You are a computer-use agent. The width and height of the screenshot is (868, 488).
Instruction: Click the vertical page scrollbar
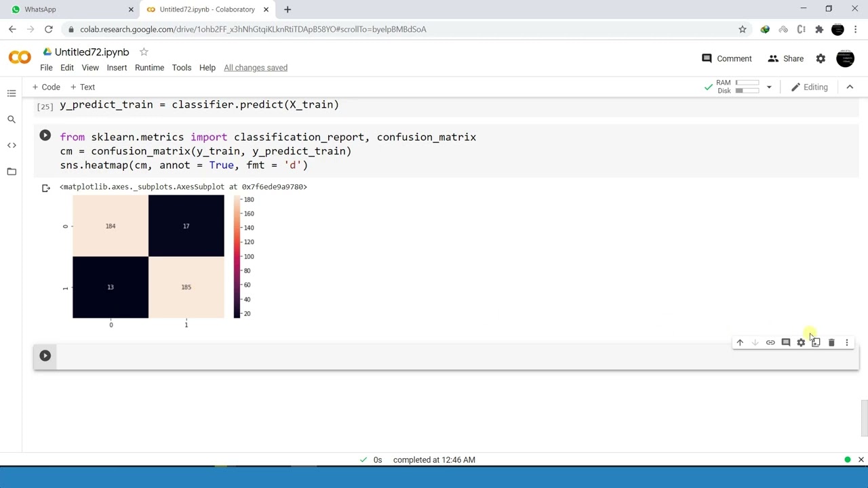click(x=863, y=419)
